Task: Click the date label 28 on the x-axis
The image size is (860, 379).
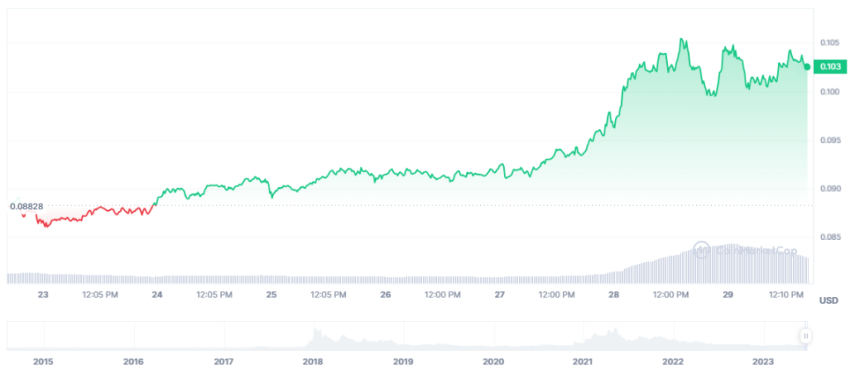Action: tap(613, 295)
